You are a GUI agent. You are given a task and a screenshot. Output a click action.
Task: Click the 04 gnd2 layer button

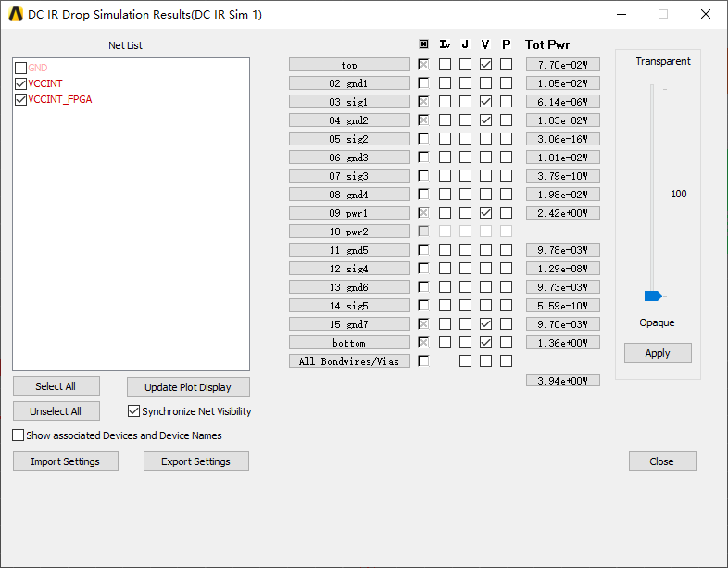click(x=349, y=120)
